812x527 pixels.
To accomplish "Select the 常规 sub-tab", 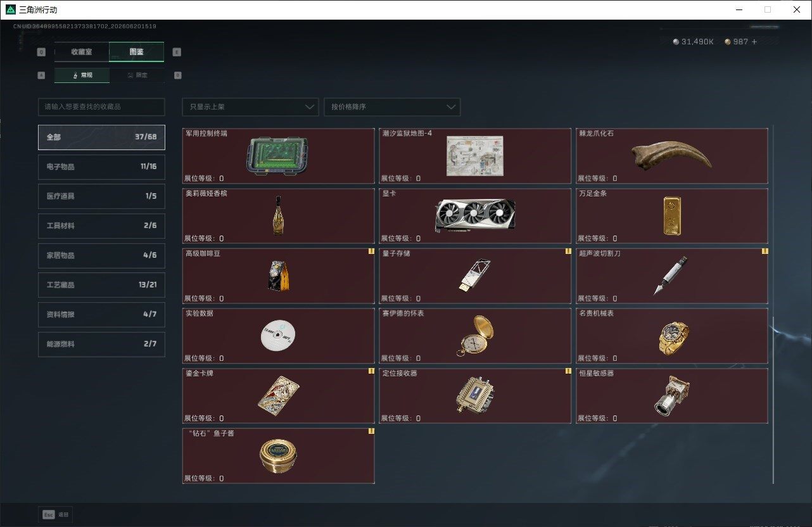I will pyautogui.click(x=82, y=75).
